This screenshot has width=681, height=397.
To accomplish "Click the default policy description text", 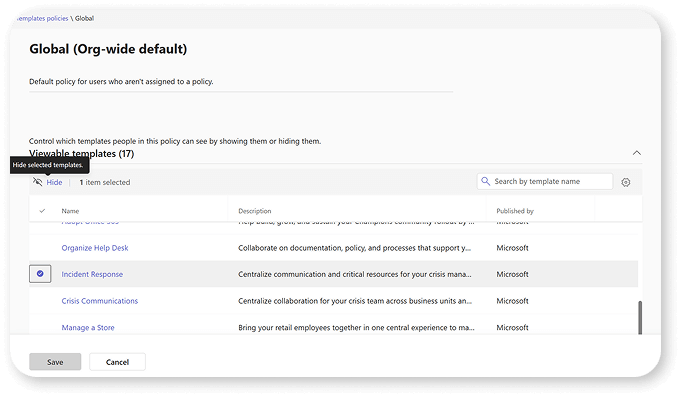I will (x=121, y=82).
